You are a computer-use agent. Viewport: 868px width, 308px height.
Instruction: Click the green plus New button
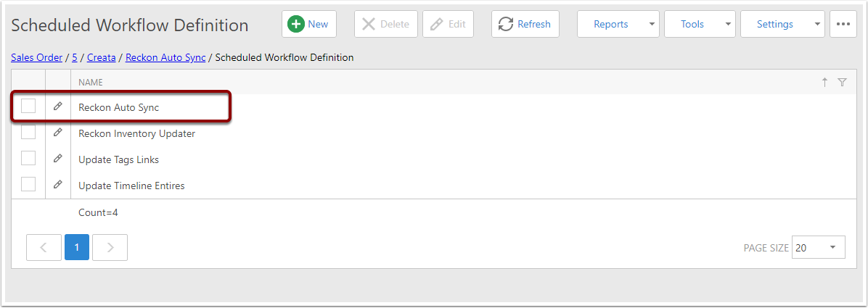coord(309,25)
